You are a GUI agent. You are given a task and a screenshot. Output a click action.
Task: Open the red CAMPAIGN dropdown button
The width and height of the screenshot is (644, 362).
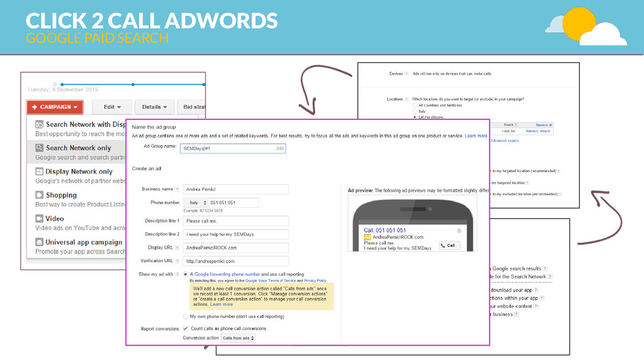55,107
